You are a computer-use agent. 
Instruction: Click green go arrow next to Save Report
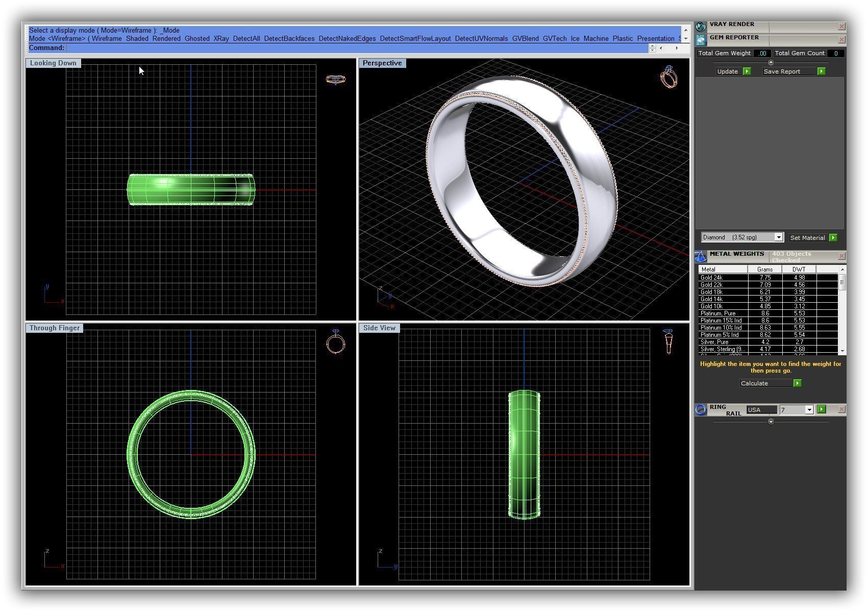821,71
